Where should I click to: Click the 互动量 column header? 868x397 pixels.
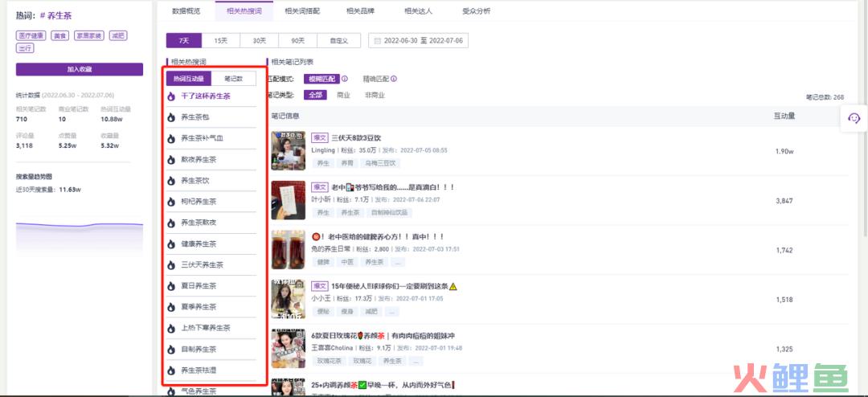tap(784, 116)
